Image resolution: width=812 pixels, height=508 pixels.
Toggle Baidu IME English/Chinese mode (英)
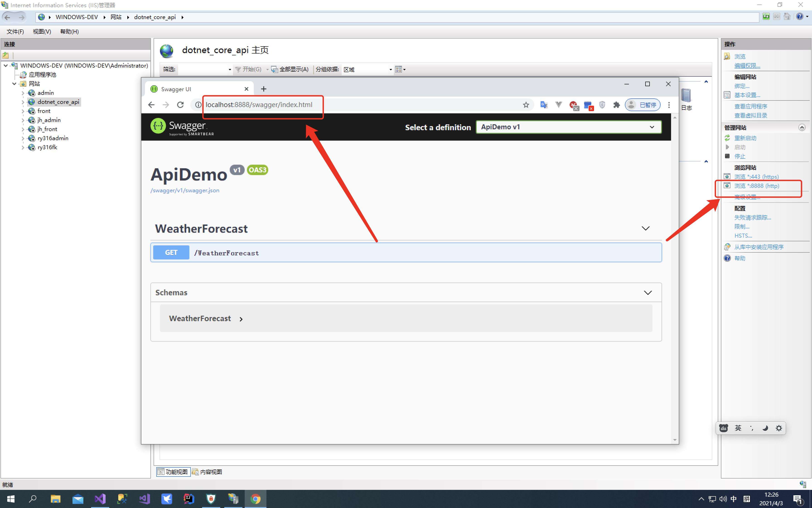click(x=738, y=428)
